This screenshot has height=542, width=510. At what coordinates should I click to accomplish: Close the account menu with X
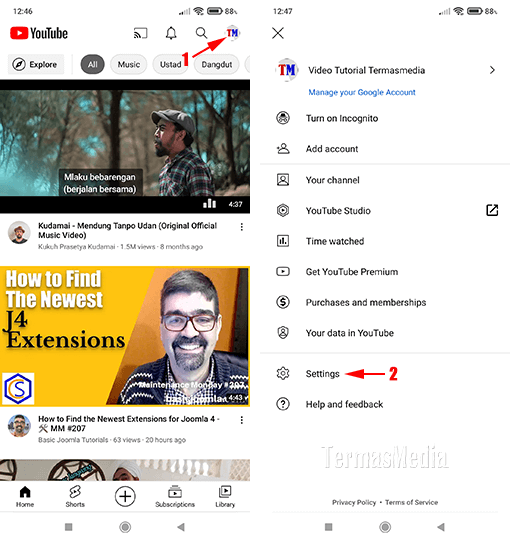pyautogui.click(x=278, y=33)
